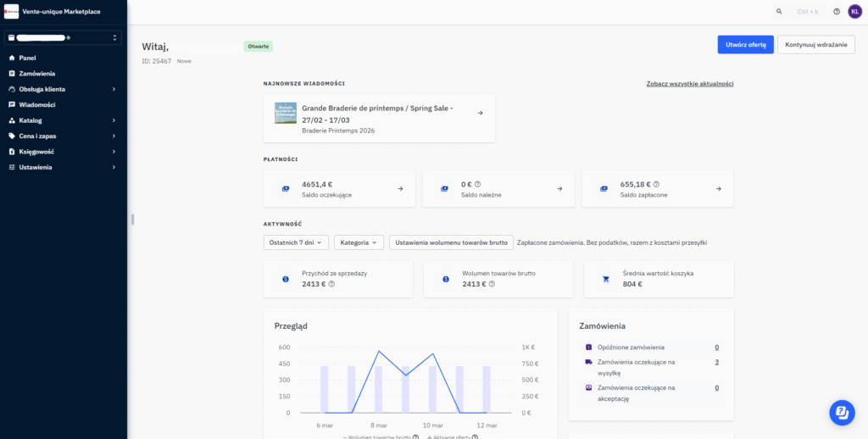Image resolution: width=868 pixels, height=439 pixels.
Task: Click the Wiadomości chat bubble icon
Action: click(x=12, y=104)
